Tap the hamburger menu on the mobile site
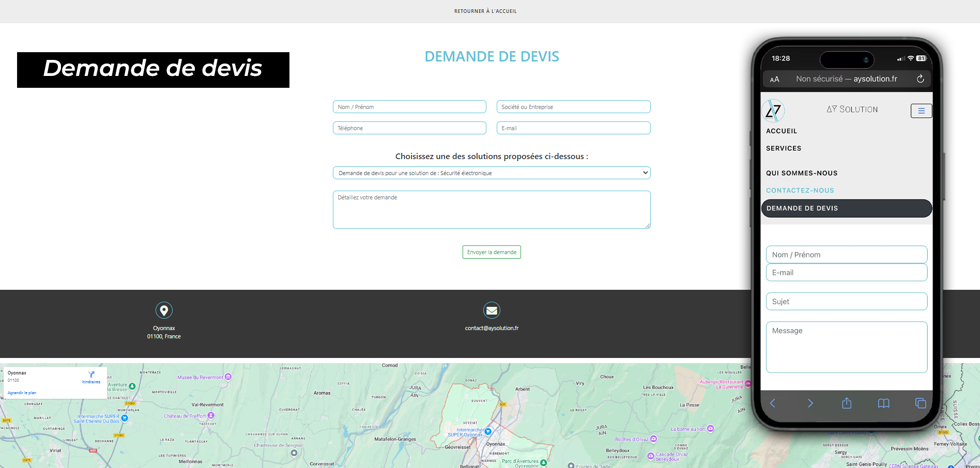The width and height of the screenshot is (980, 468). tap(921, 111)
